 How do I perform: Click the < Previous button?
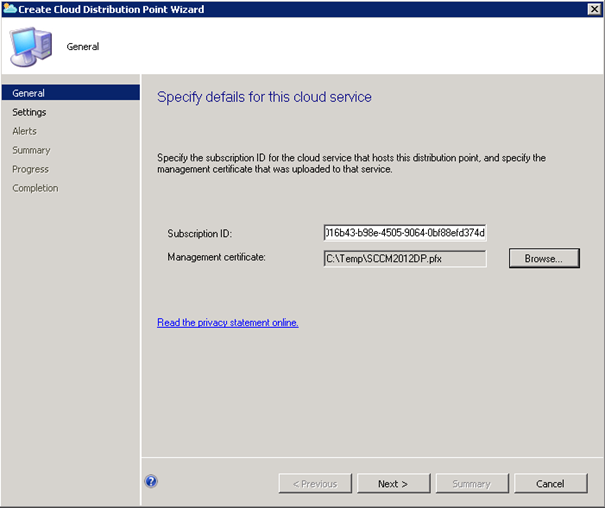[x=315, y=484]
